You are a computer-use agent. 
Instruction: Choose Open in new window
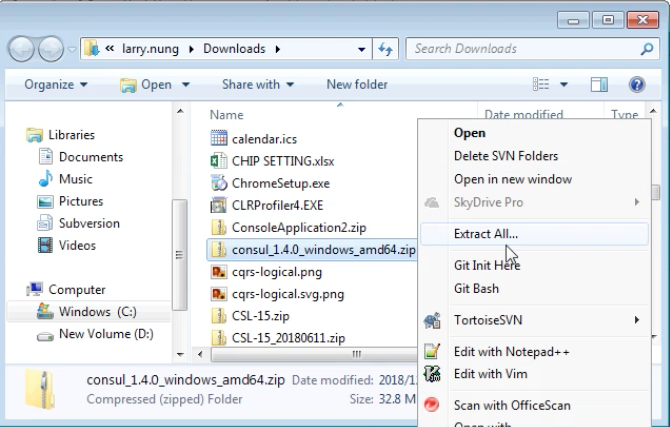(534, 179)
